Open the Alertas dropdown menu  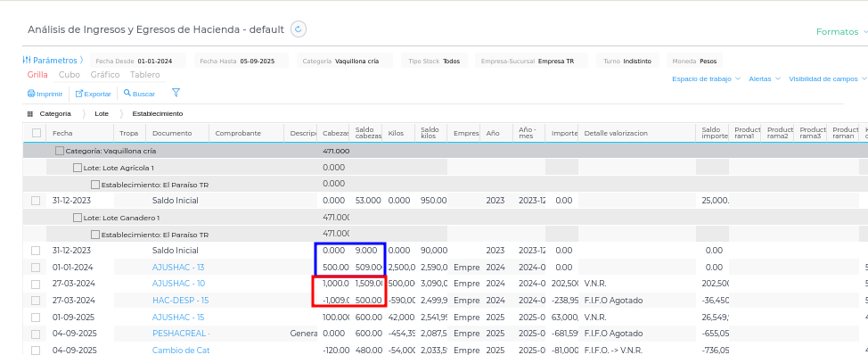765,79
